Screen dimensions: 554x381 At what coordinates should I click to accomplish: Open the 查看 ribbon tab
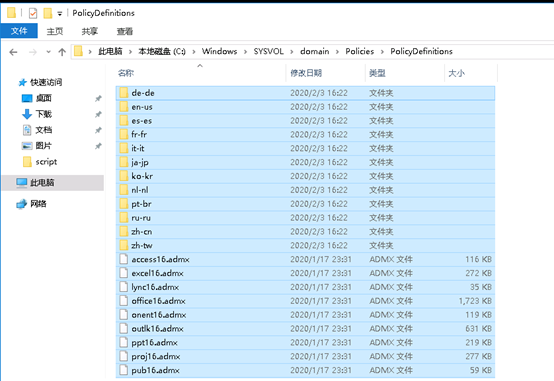125,31
